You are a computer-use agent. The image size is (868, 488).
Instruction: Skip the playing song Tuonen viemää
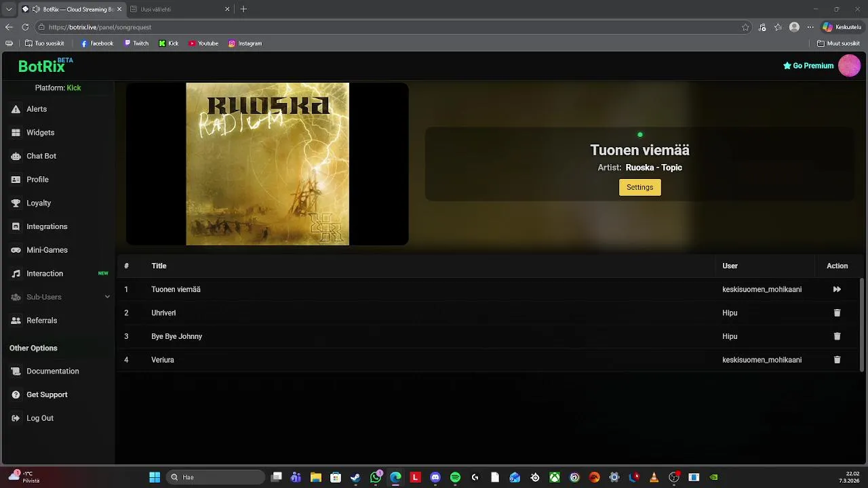pos(837,289)
